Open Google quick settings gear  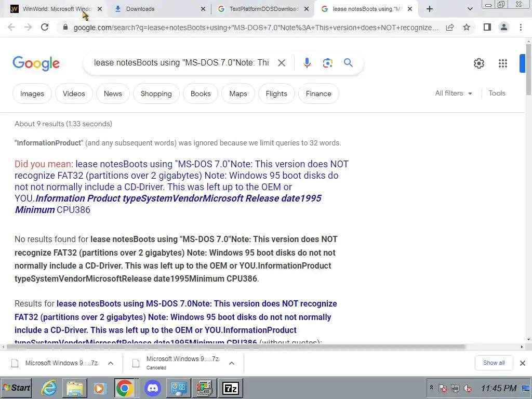pos(478,63)
